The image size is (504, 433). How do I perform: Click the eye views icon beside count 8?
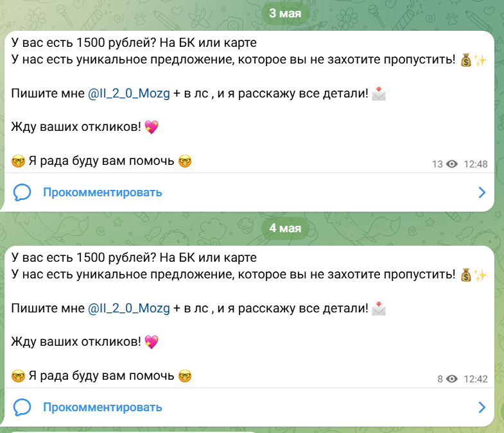pyautogui.click(x=452, y=379)
